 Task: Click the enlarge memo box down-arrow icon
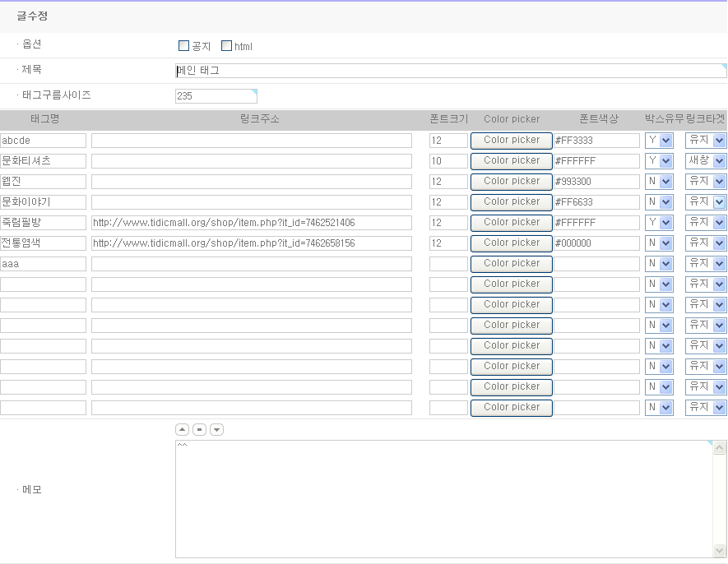pyautogui.click(x=216, y=430)
